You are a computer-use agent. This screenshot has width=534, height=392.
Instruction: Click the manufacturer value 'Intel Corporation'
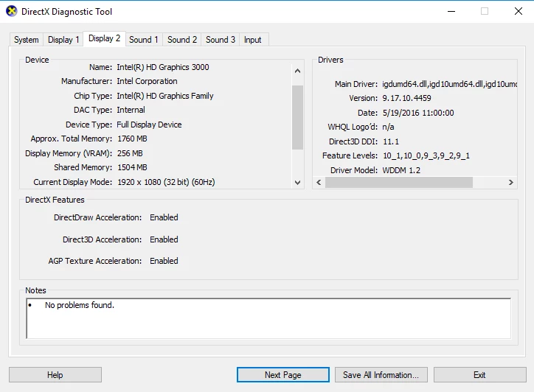point(147,81)
